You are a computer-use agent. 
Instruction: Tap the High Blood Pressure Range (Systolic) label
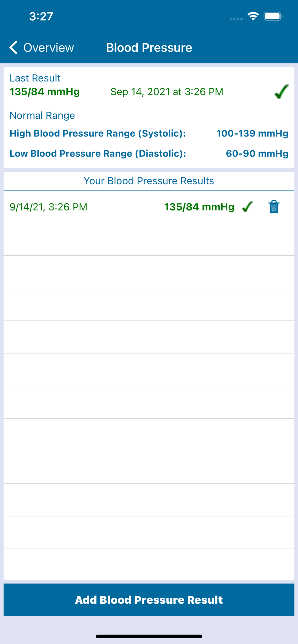click(98, 133)
